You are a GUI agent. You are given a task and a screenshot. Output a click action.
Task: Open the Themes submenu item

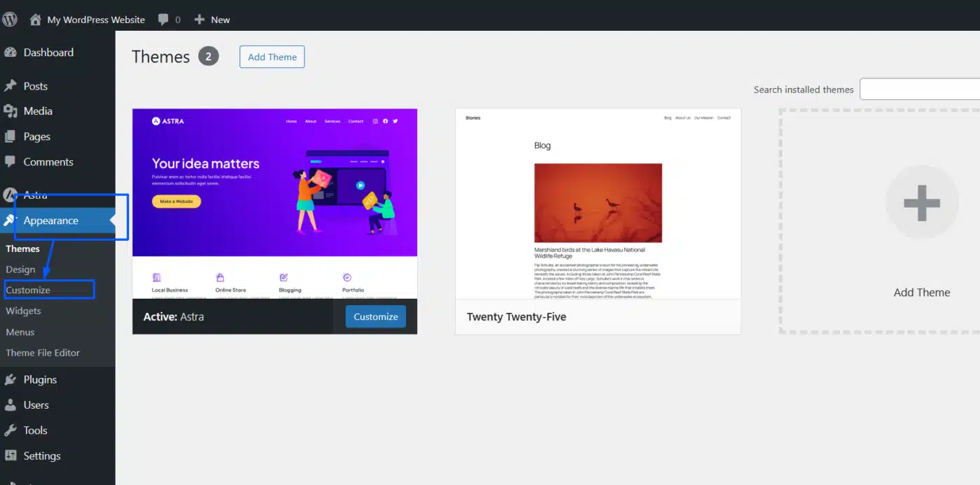pyautogui.click(x=23, y=248)
